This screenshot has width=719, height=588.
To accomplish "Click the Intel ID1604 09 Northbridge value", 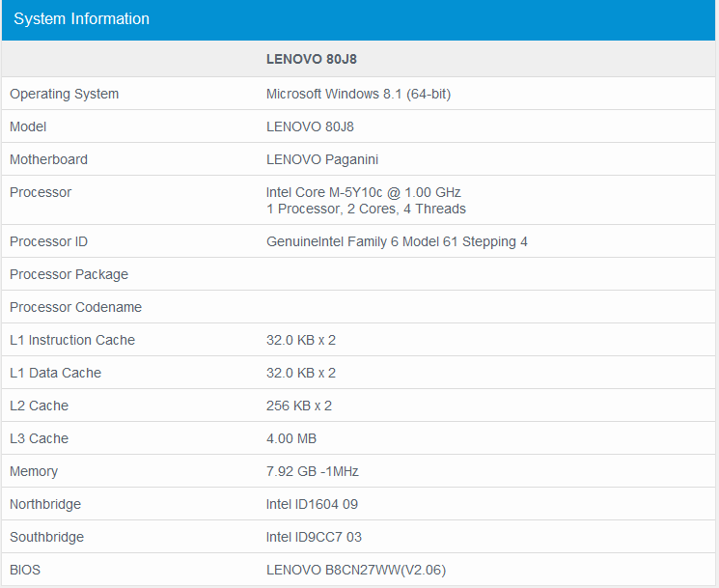I will click(312, 504).
